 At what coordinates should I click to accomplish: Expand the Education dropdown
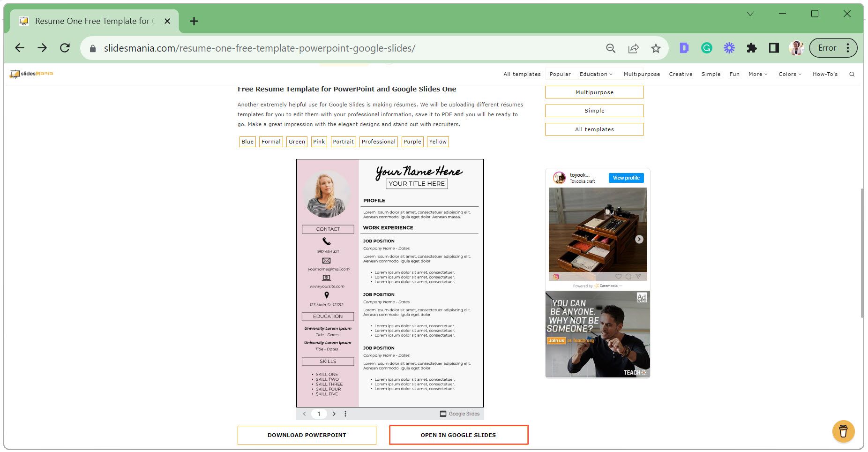[596, 74]
